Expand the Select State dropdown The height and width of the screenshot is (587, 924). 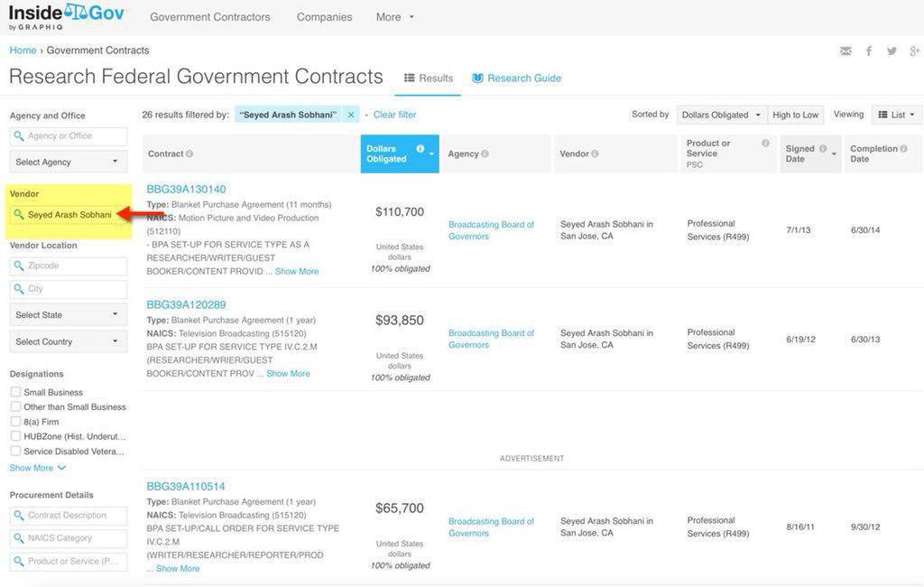pyautogui.click(x=68, y=315)
